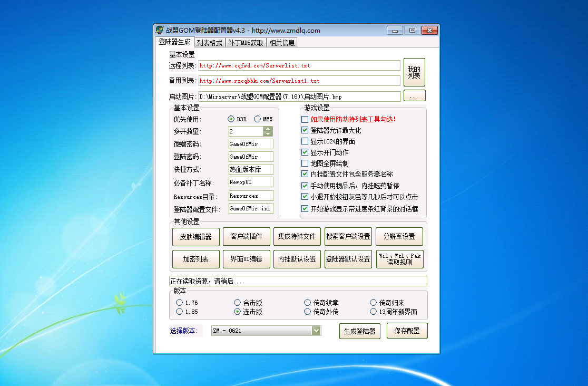
Task: Toggle 内挂配置文件包含服务器名称 checkbox
Action: tap(305, 174)
